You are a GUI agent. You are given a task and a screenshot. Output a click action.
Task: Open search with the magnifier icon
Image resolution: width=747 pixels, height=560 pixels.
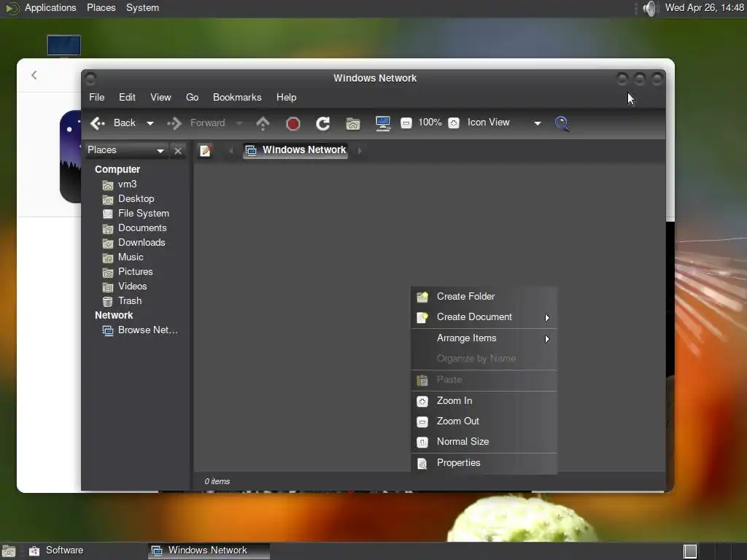click(562, 124)
